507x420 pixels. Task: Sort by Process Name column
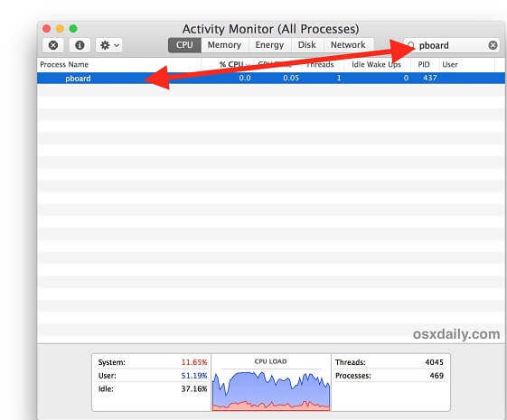pos(119,65)
